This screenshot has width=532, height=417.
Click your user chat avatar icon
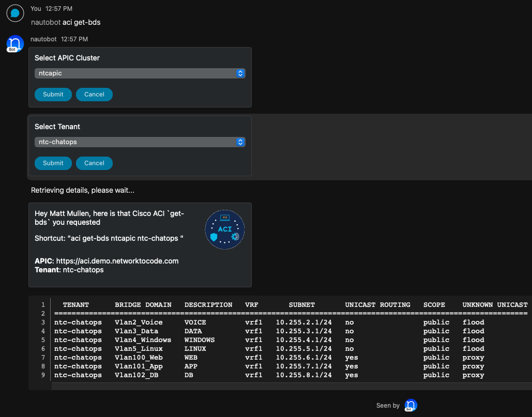[x=16, y=13]
